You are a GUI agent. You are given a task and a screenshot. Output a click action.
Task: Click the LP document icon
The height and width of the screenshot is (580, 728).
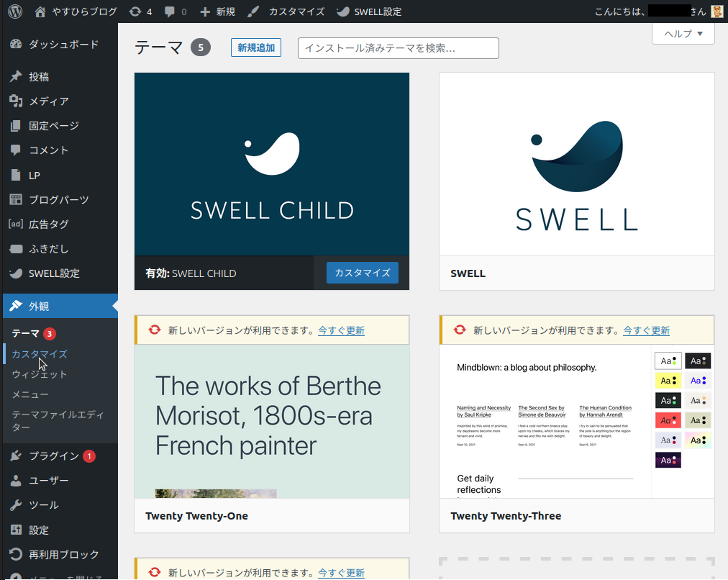coord(16,175)
